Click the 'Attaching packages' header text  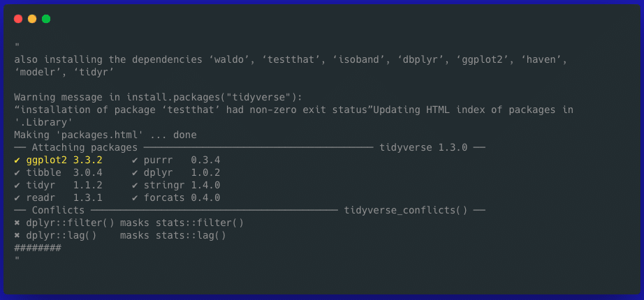(85, 147)
